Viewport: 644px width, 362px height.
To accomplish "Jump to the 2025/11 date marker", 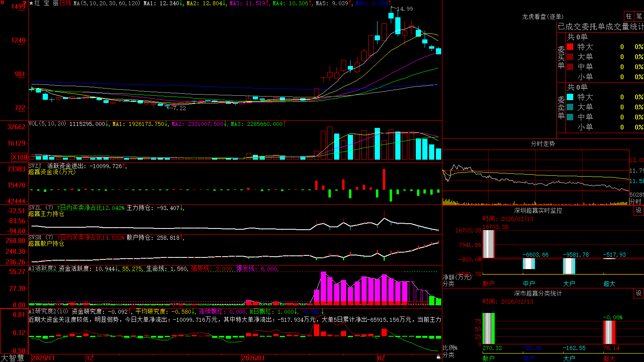I will [x=43, y=358].
